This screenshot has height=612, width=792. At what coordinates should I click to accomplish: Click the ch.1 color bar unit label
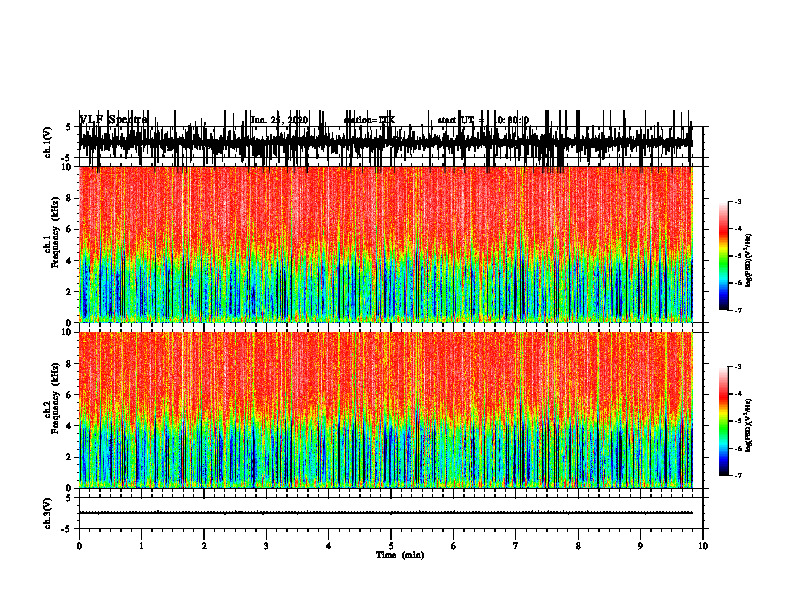[748, 261]
